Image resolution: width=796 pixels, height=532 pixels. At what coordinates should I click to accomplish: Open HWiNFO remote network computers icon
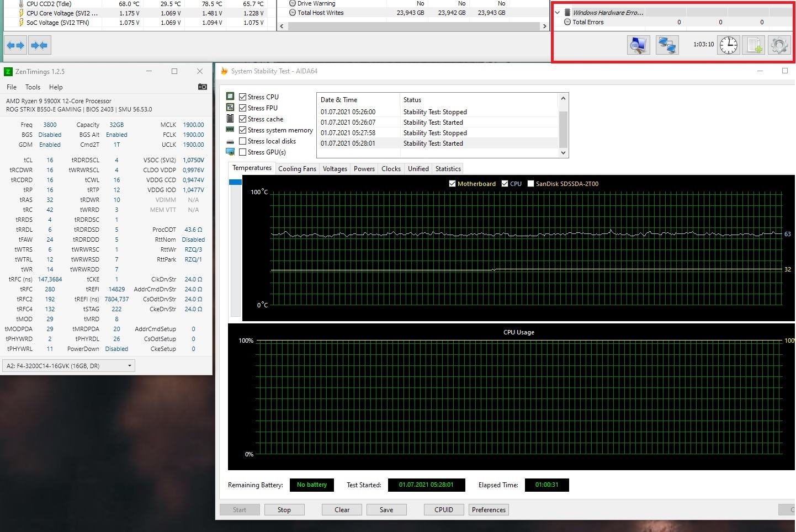click(x=667, y=45)
